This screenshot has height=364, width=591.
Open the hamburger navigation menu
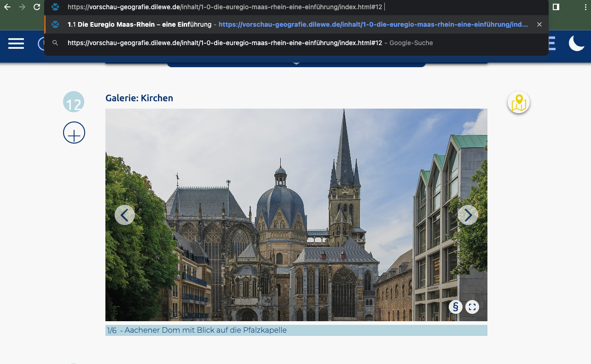[16, 44]
